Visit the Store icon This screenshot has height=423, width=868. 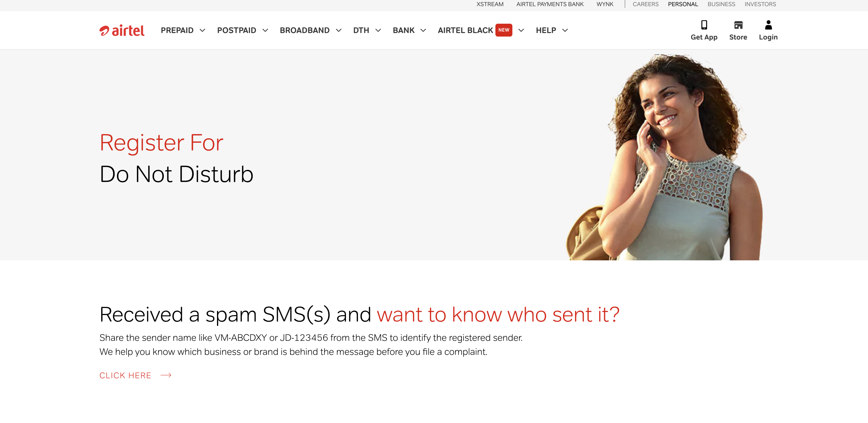click(738, 25)
